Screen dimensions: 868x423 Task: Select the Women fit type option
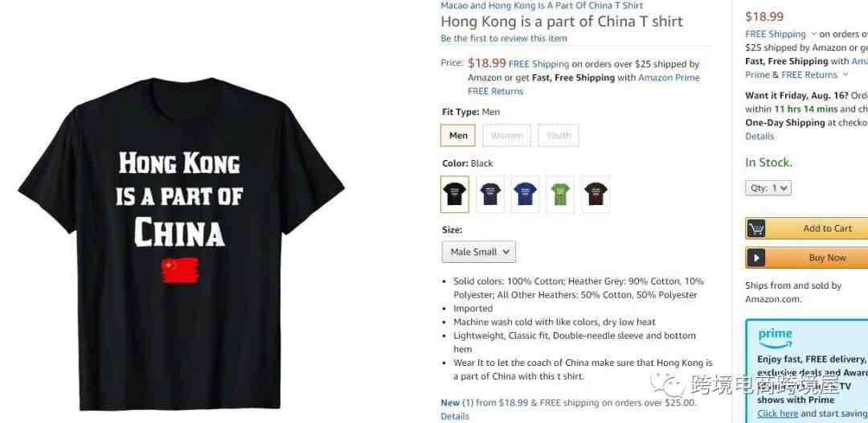[x=506, y=136]
